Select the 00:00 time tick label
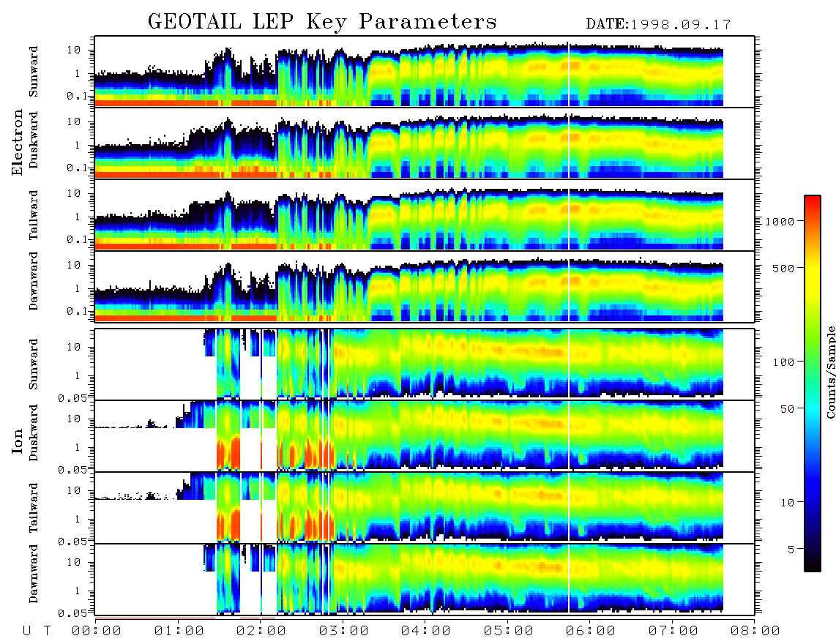Screen dimensions: 836x644 pos(97,632)
